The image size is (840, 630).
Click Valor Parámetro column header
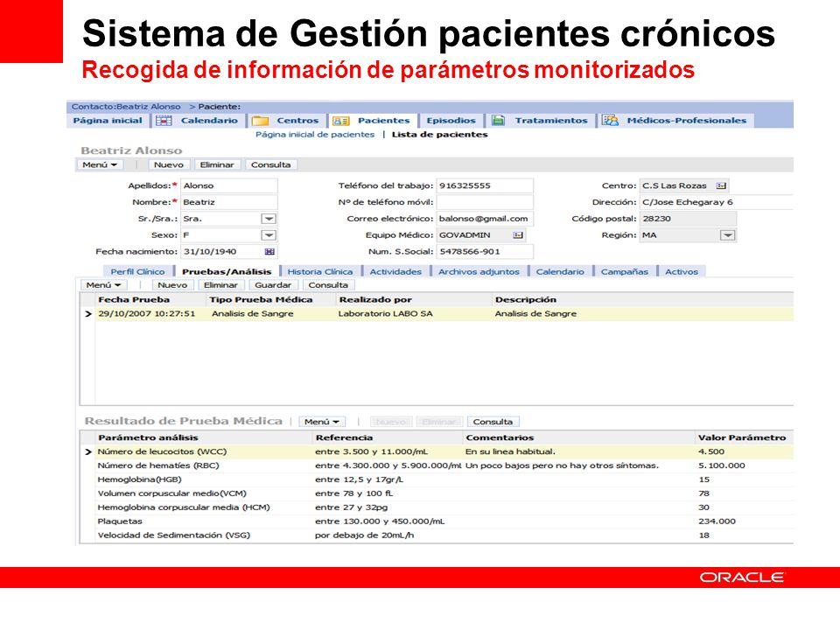click(x=742, y=437)
